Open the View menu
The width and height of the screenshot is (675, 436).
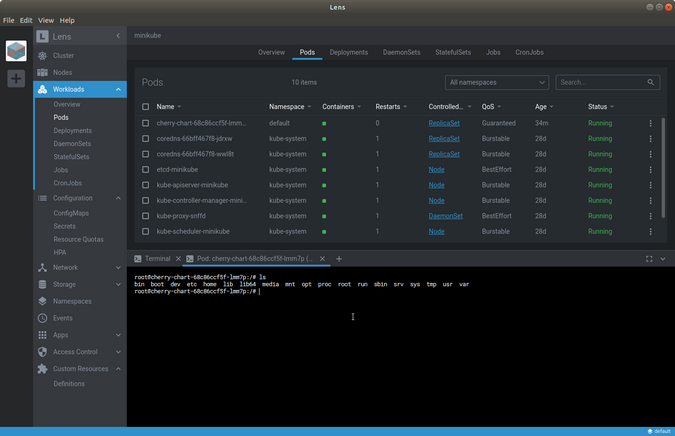pos(46,20)
